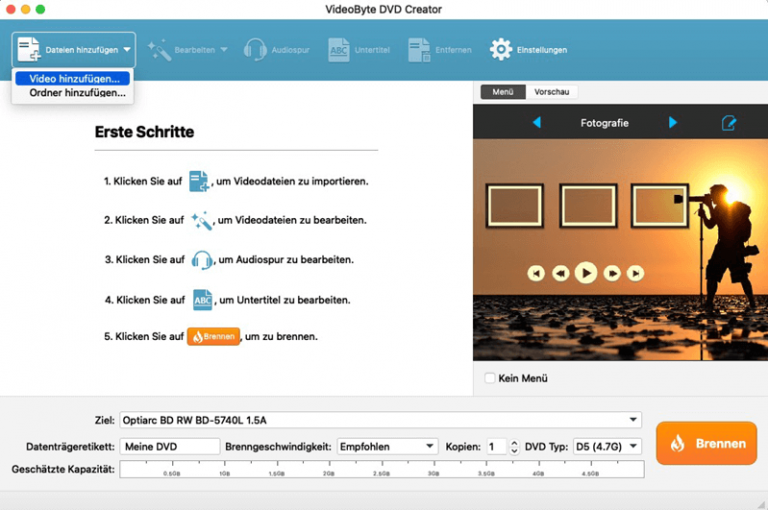Click the Bearbeiten toolbar label
This screenshot has width=768, height=510.
click(195, 50)
